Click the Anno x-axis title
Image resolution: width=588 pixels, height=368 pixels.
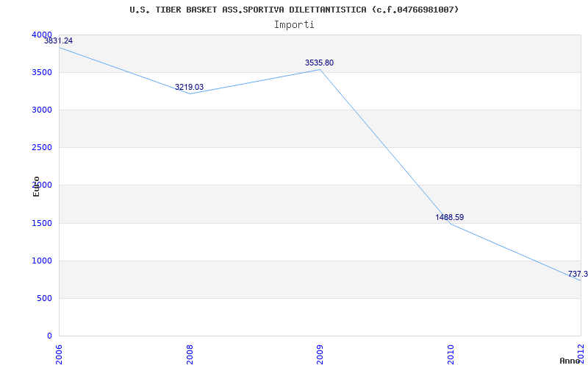570,361
